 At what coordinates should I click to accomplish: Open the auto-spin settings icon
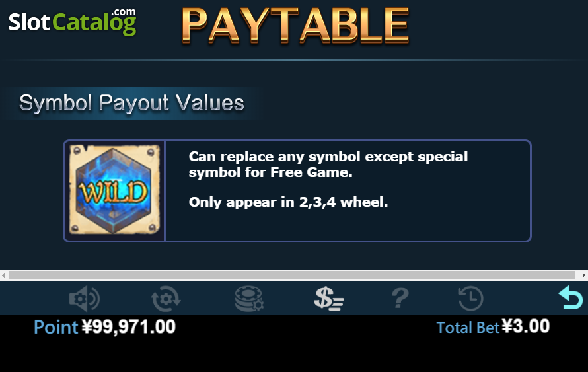tap(166, 299)
